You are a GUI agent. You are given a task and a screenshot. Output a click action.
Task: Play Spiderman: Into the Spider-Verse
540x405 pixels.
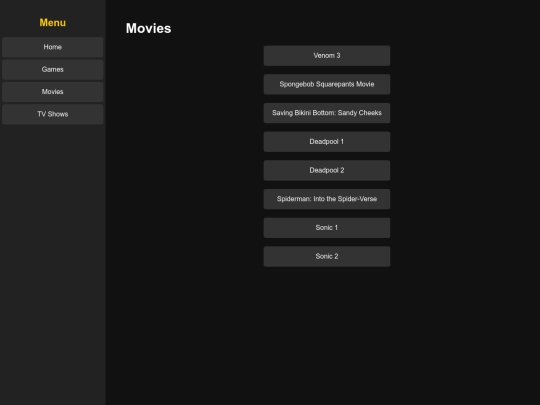tap(327, 199)
